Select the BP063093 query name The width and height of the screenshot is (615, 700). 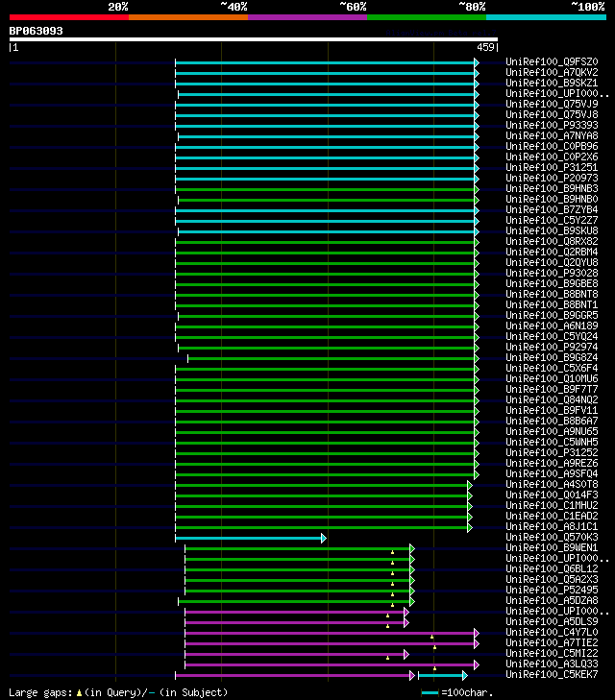(37, 31)
